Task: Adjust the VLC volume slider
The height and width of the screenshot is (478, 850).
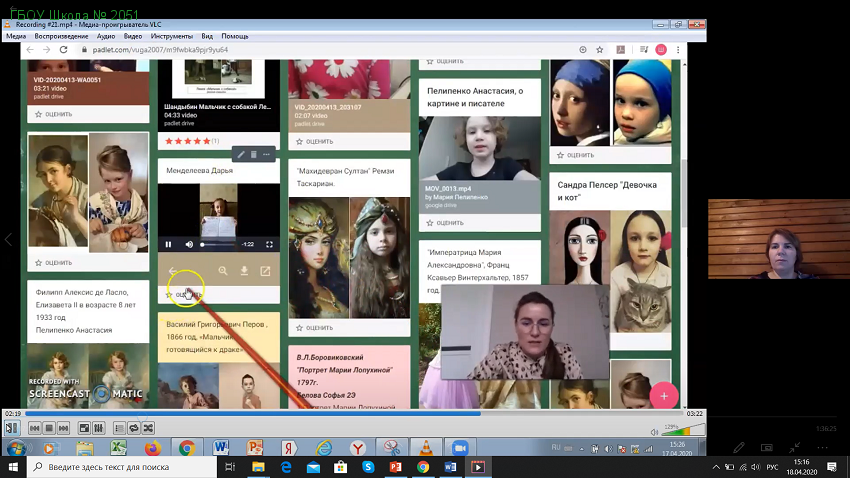Action: [683, 430]
